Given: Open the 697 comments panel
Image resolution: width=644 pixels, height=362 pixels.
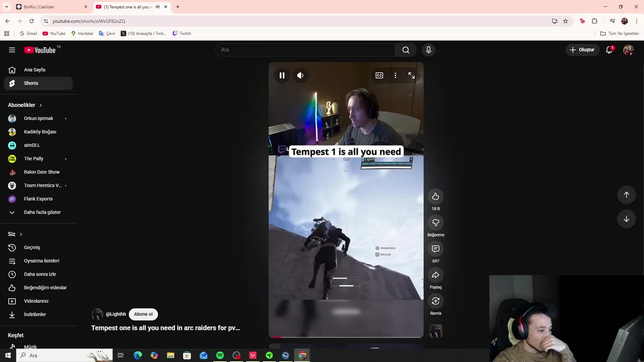Looking at the screenshot, I should point(436,249).
